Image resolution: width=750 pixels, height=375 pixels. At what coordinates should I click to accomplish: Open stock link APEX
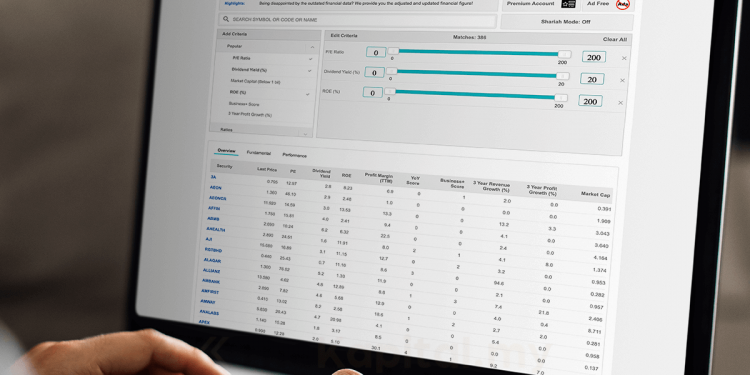[204, 322]
